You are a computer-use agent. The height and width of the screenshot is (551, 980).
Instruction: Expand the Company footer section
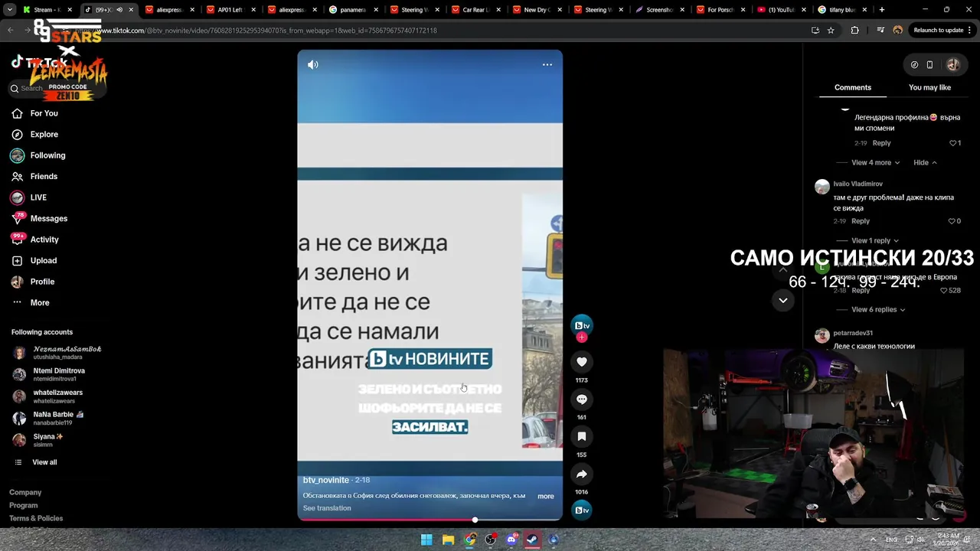tap(25, 493)
